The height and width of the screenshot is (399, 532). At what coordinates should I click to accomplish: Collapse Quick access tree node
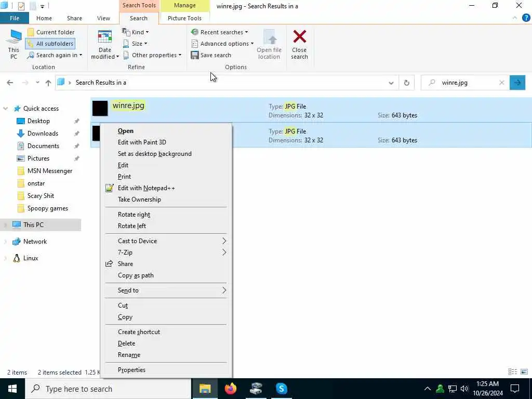click(x=5, y=109)
